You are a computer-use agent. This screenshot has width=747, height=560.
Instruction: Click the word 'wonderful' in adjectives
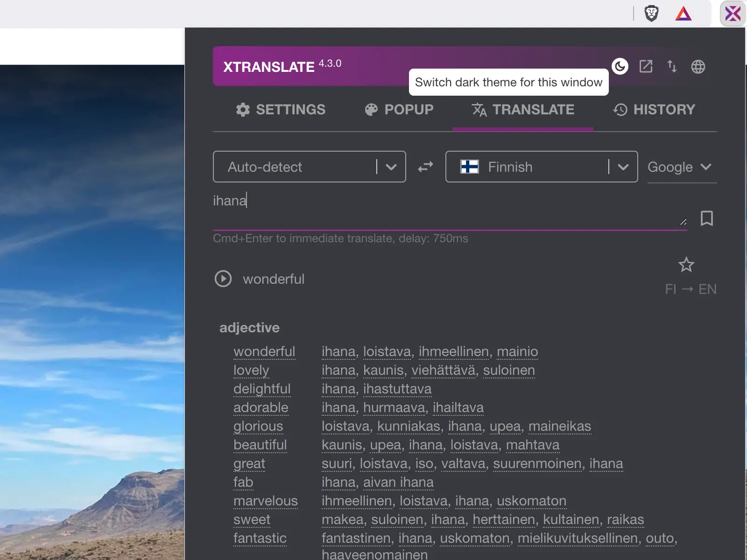click(264, 351)
